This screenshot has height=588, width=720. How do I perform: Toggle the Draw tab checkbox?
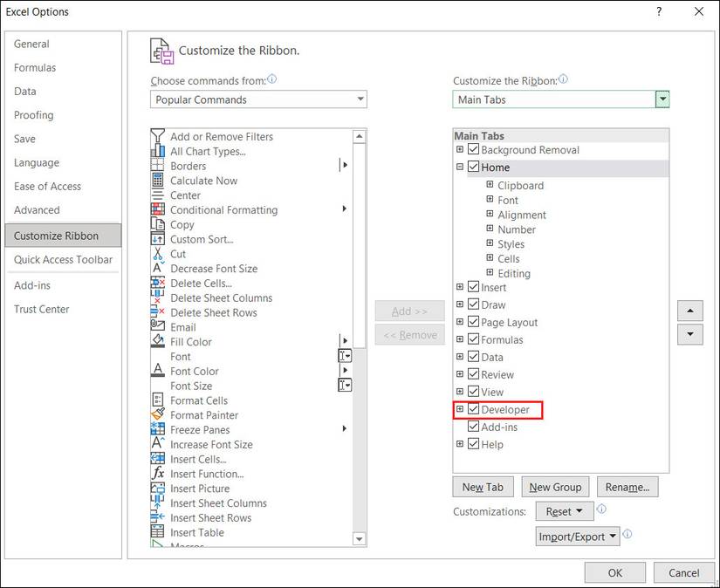click(x=473, y=304)
